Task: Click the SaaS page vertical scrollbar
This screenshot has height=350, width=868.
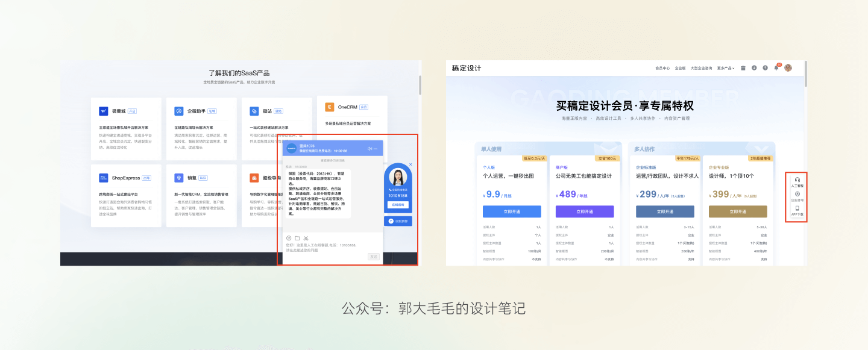Action: pos(420,84)
